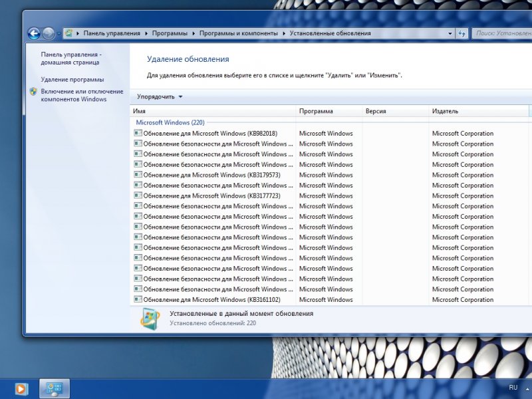Click 'Microsoft Windows' program cell for KB982018
The height and width of the screenshot is (399, 532).
pos(326,134)
